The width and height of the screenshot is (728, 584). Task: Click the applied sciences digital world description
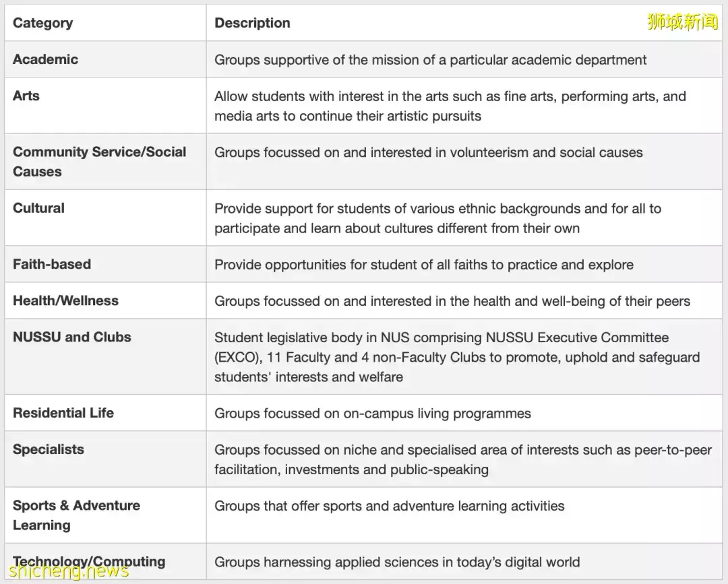pyautogui.click(x=397, y=562)
